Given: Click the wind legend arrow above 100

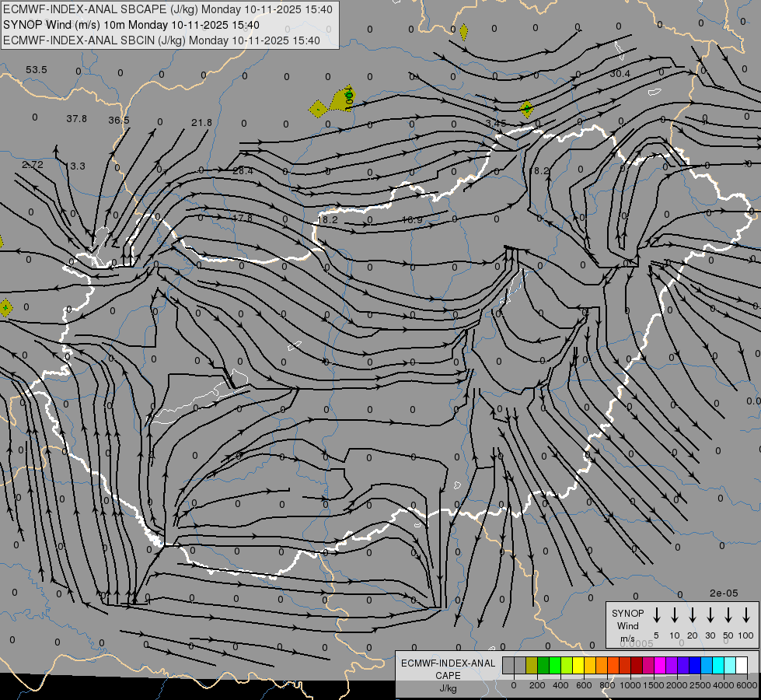Looking at the screenshot, I should point(746,615).
